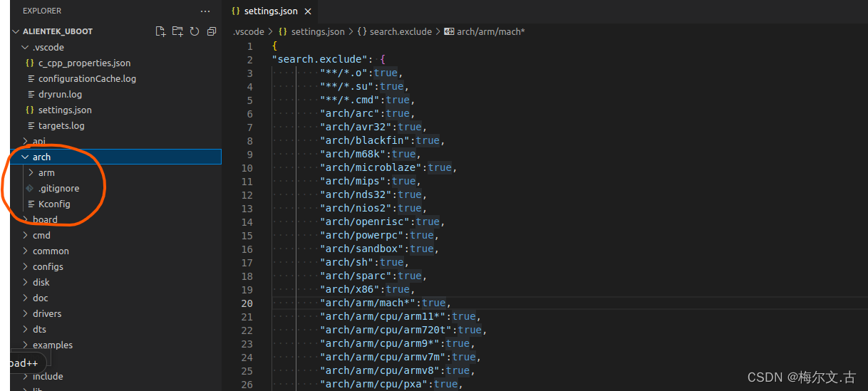Click .vscode in the breadcrumb path
This screenshot has width=868, height=391.
248,31
